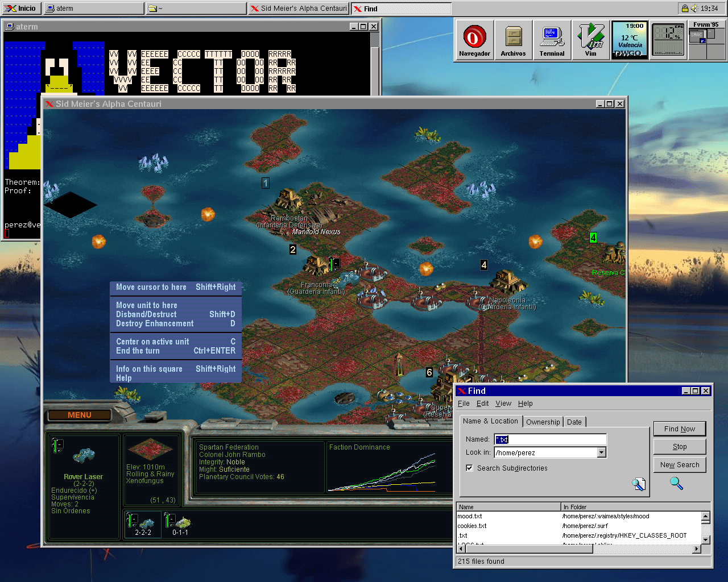Click the results horizontal scrollbar thumb

click(x=529, y=549)
